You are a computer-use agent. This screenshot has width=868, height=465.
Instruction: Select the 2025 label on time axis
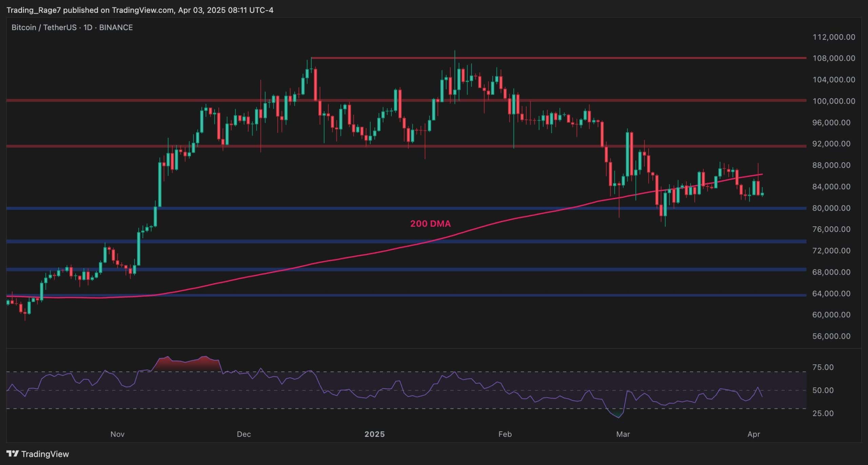point(374,434)
